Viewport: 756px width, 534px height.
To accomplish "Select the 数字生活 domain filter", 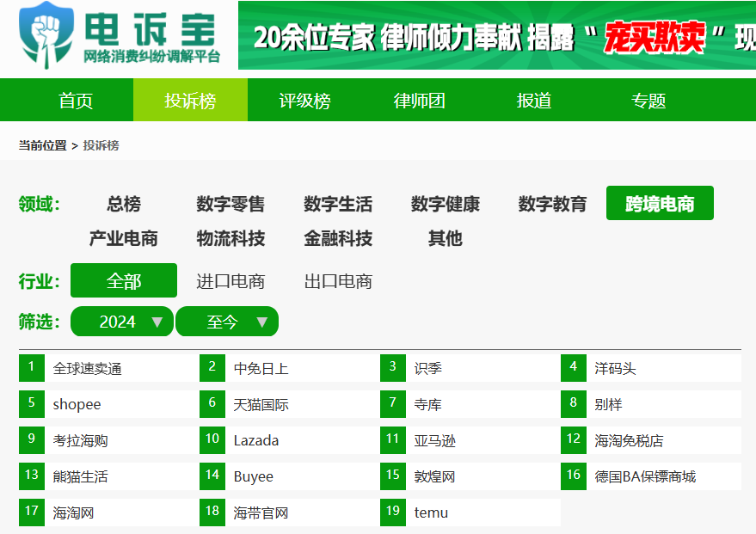I will point(338,204).
